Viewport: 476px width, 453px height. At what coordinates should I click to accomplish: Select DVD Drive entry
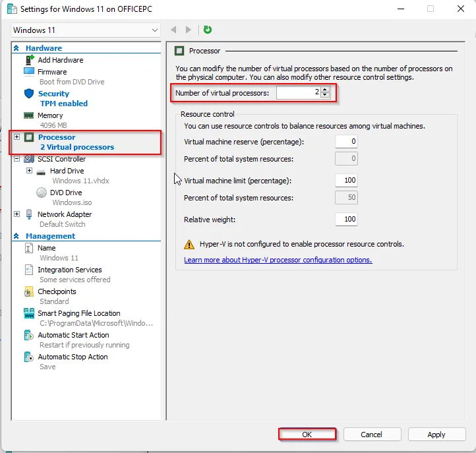coord(66,193)
